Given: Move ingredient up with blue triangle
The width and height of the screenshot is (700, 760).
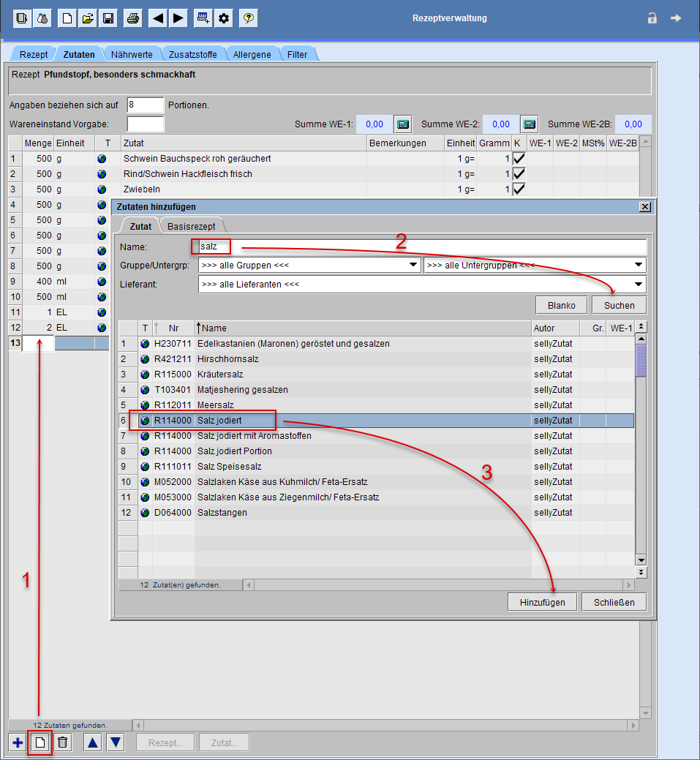Looking at the screenshot, I should click(x=93, y=742).
